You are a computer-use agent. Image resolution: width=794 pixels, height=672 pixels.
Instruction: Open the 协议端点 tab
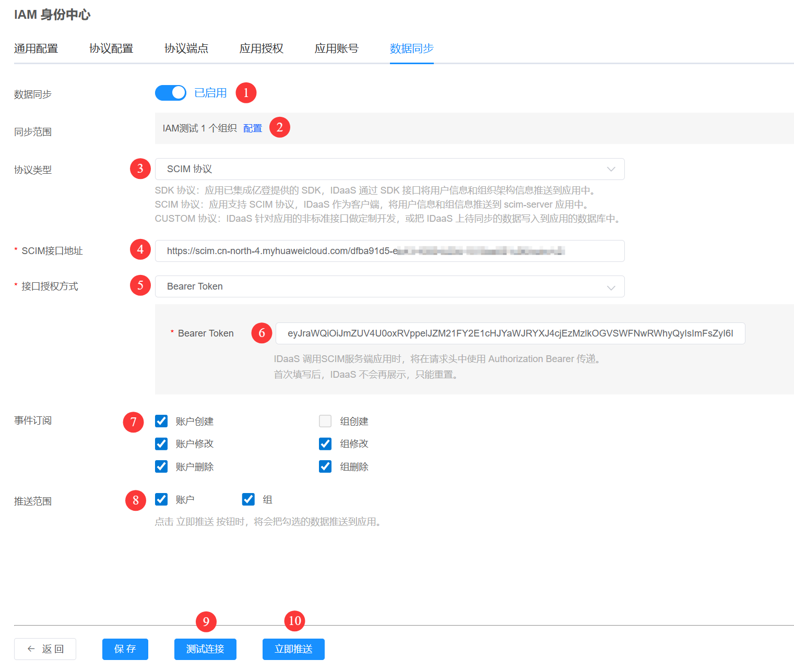click(x=186, y=49)
